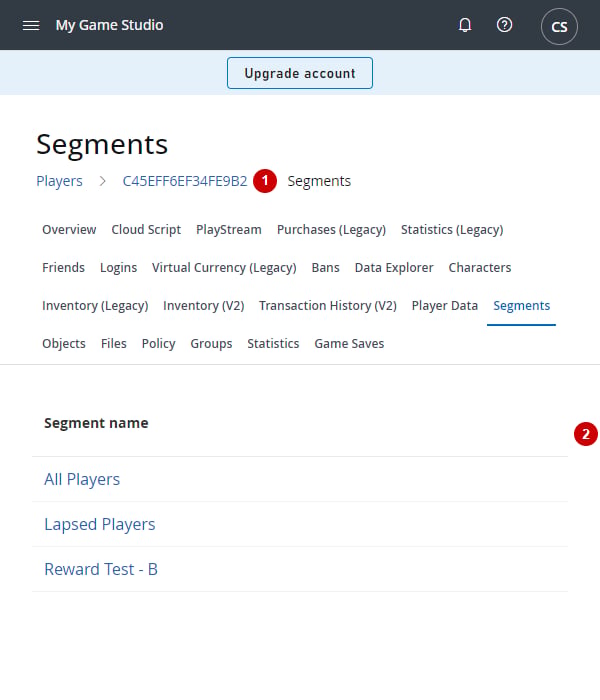Go to Players breadcrumb link

(59, 181)
